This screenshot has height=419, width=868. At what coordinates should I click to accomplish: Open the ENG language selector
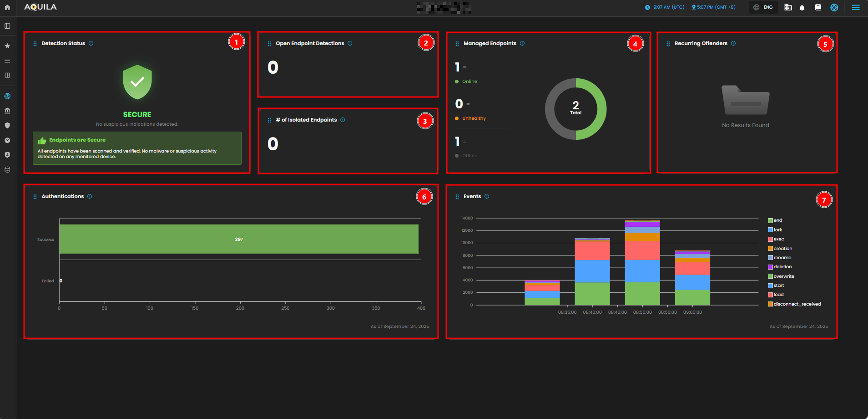763,7
